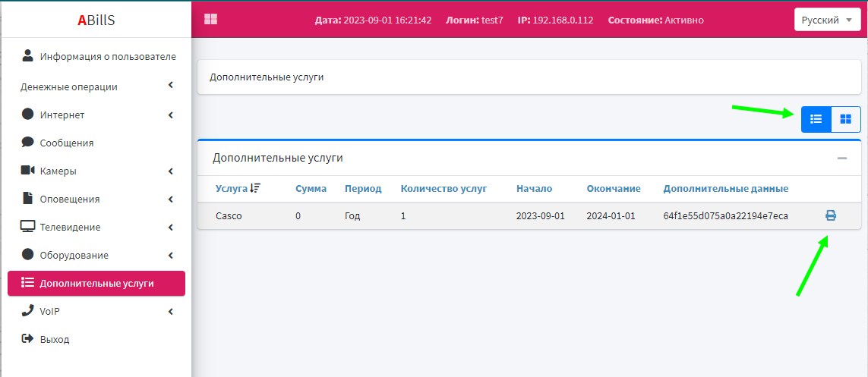The width and height of the screenshot is (868, 377).
Task: Open the Камеры menu label
Action: [x=58, y=171]
